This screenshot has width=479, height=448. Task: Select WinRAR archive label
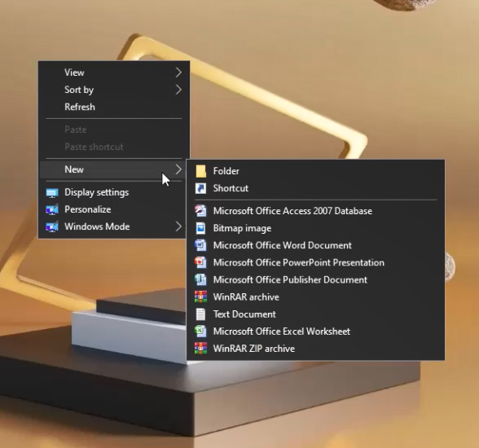246,297
